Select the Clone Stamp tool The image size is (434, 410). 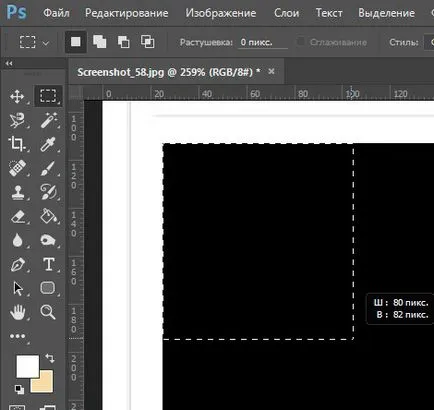click(17, 192)
